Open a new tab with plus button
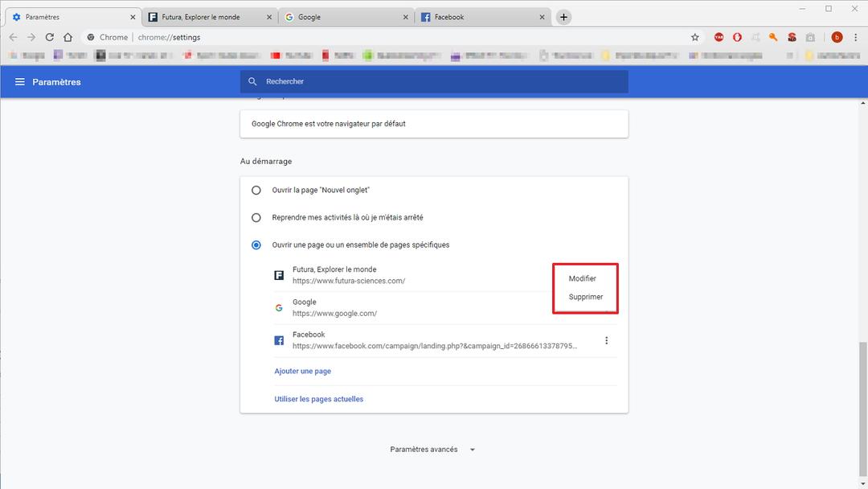868x489 pixels. pos(564,17)
